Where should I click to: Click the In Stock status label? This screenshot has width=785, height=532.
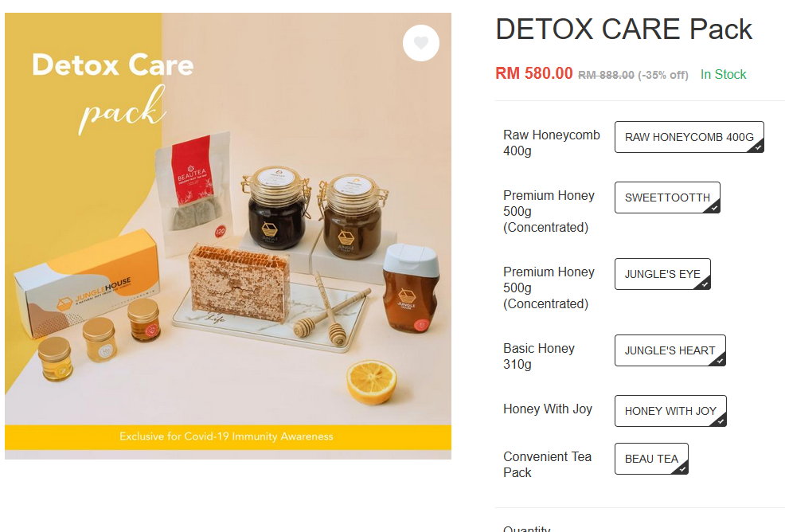tap(723, 75)
